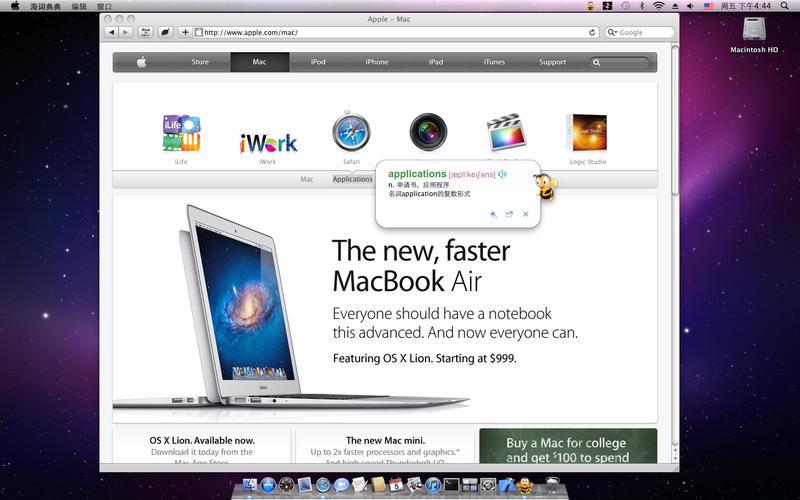Open the 海词典典 application menu
Viewport: 800px width, 500px height.
[x=45, y=6]
